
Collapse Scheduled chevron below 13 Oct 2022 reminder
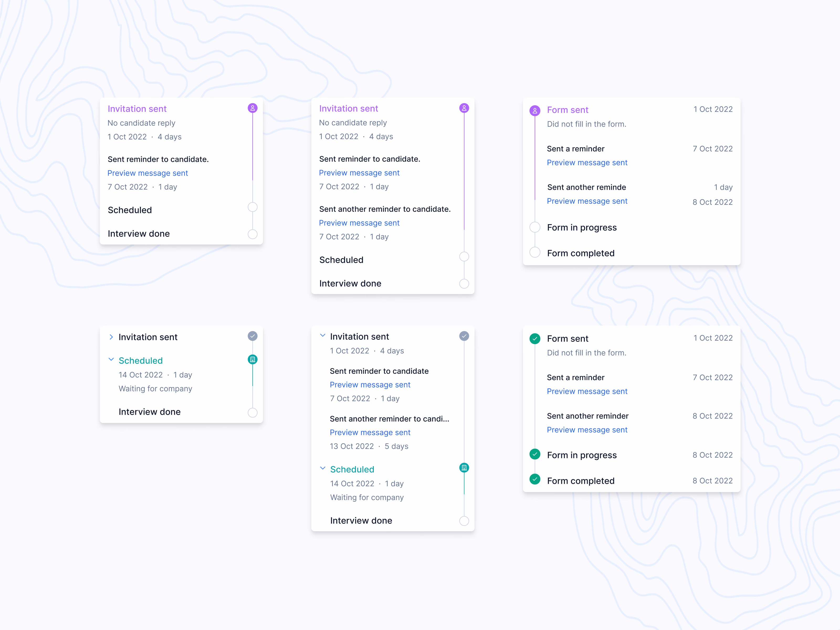pyautogui.click(x=322, y=468)
